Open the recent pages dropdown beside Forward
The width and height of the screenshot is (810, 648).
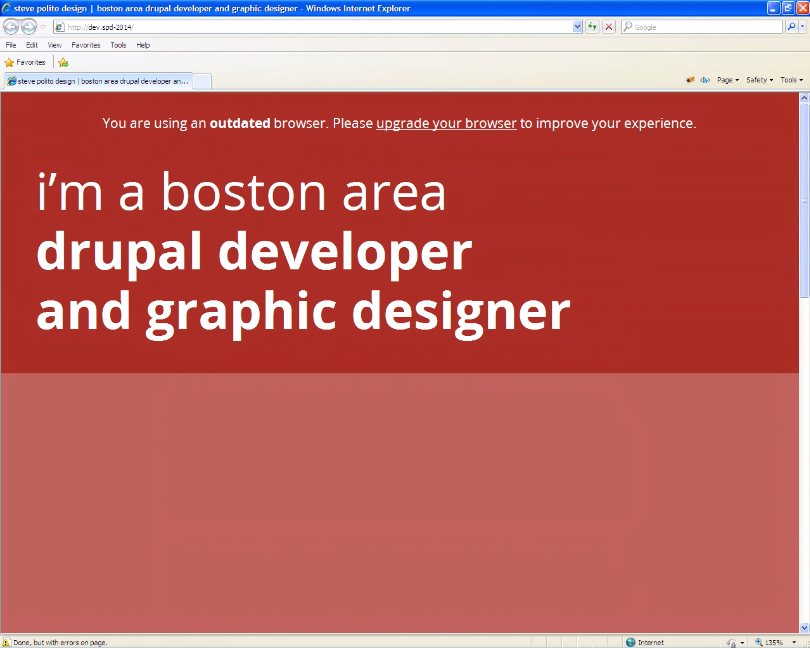tap(43, 27)
